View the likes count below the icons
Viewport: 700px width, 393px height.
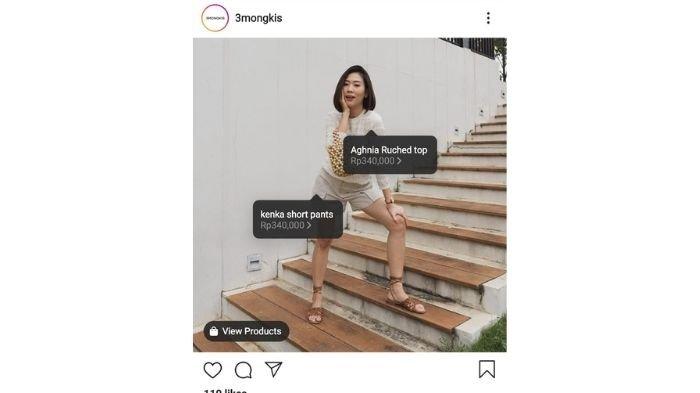point(225,390)
